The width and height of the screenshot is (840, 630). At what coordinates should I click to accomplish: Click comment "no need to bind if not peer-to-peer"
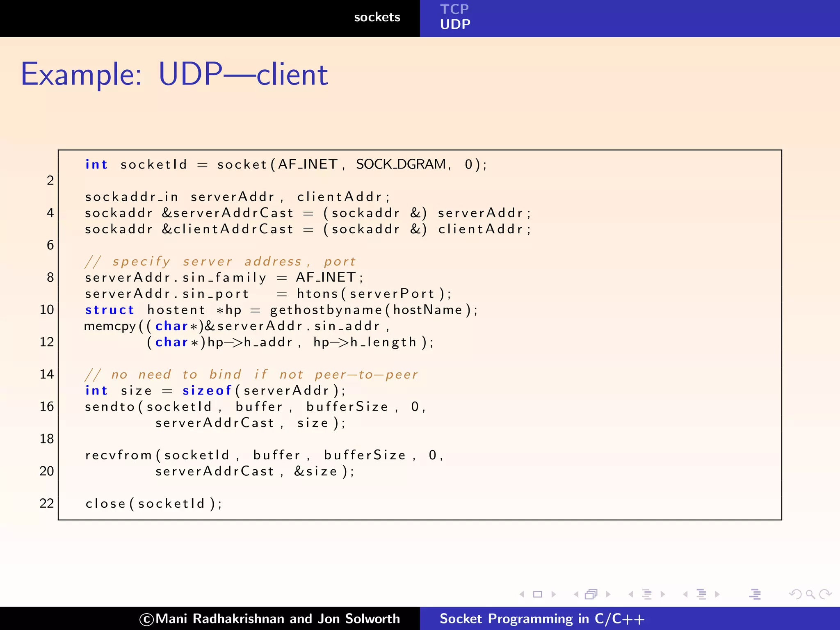click(x=251, y=374)
